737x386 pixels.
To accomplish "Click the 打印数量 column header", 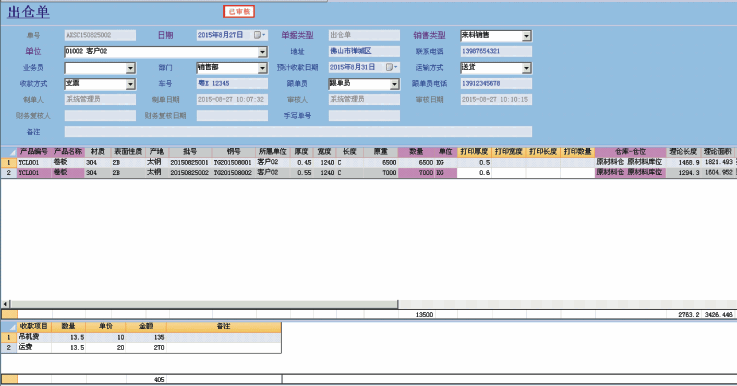I will pyautogui.click(x=578, y=152).
